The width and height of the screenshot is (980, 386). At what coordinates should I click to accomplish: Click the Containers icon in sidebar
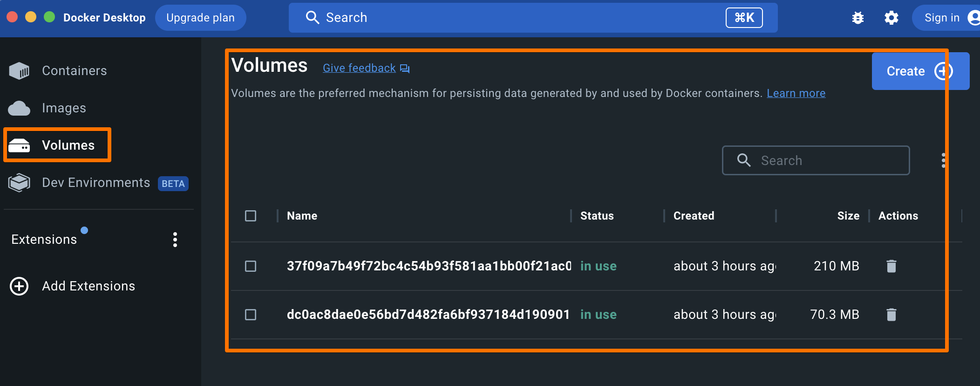(19, 71)
